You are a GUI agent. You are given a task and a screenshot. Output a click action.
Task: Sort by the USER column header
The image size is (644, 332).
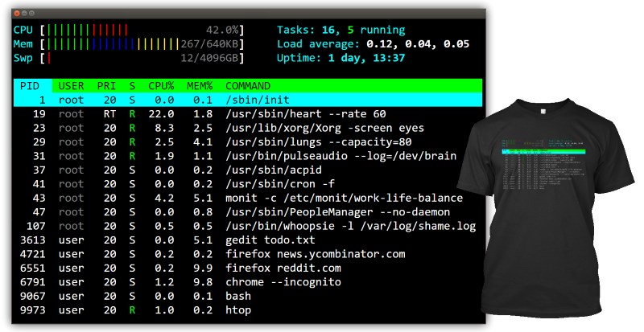[x=71, y=86]
